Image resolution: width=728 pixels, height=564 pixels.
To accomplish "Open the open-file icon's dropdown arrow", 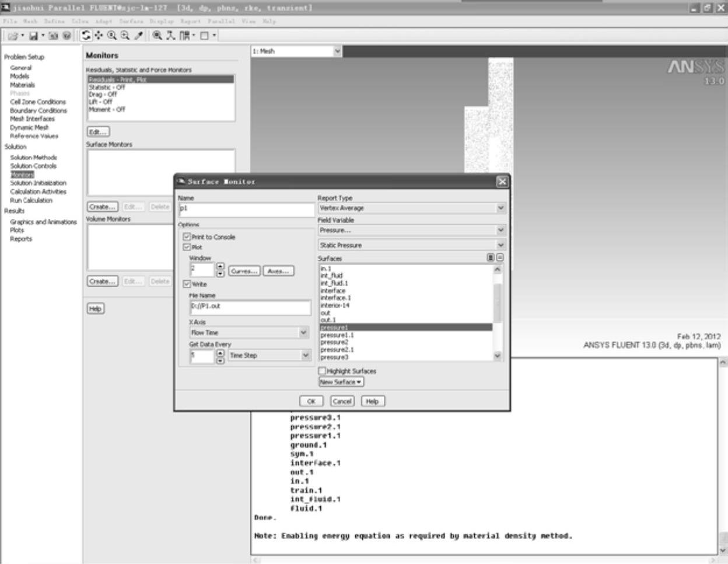I will point(22,36).
